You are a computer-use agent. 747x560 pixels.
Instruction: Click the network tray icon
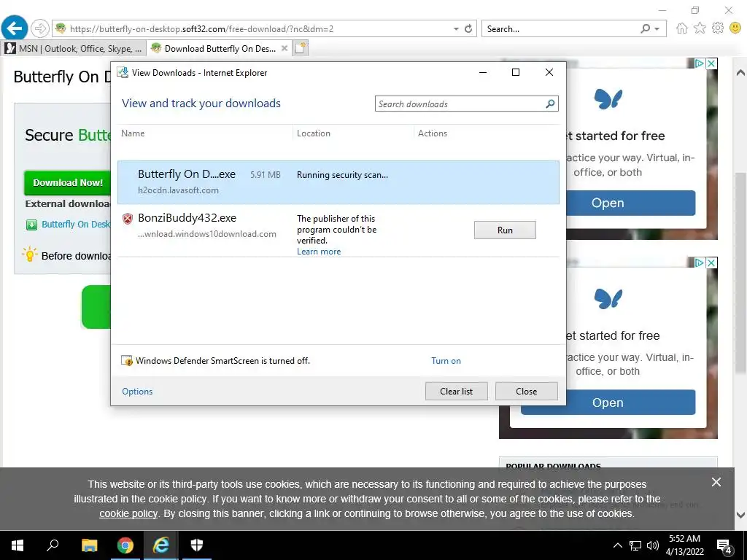tap(635, 545)
